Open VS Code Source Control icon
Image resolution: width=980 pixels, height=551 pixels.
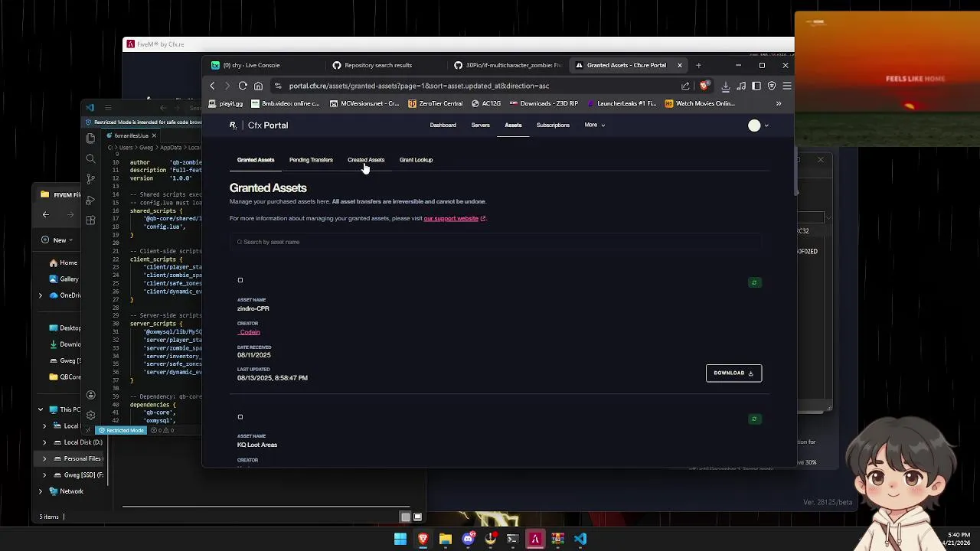pos(90,179)
